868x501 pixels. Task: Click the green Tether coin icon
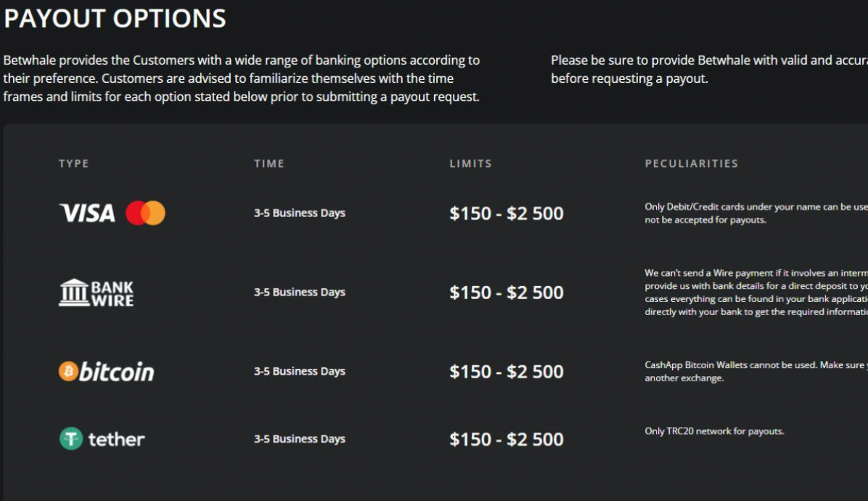(x=71, y=439)
